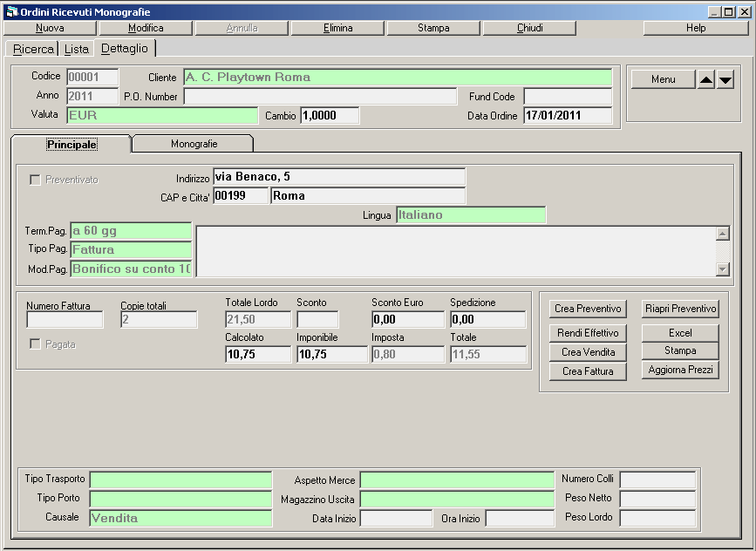The image size is (756, 551).
Task: Click the up arrow next to Menu
Action: (x=706, y=79)
